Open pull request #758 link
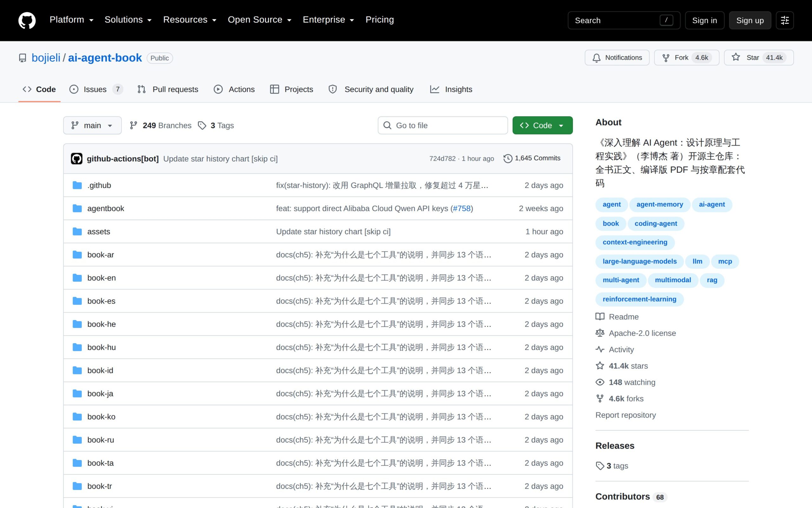The height and width of the screenshot is (508, 812). coord(462,208)
